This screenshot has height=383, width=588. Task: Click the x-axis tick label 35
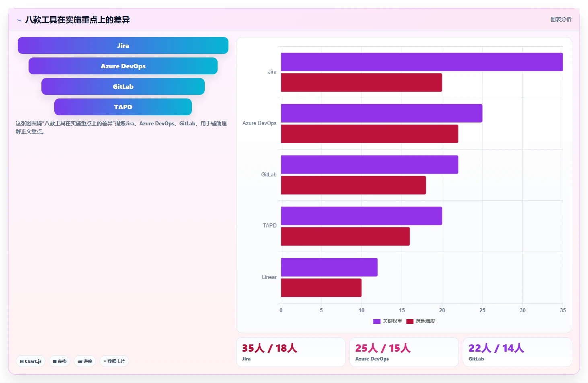pos(563,310)
